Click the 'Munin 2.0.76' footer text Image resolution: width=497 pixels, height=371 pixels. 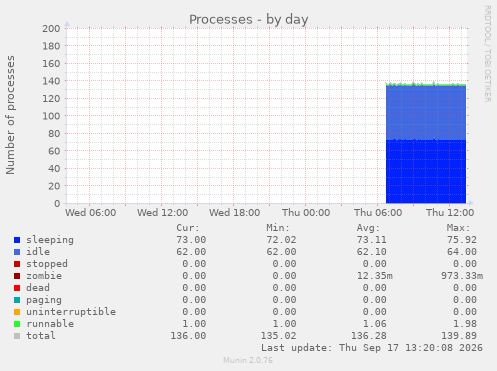click(x=248, y=360)
